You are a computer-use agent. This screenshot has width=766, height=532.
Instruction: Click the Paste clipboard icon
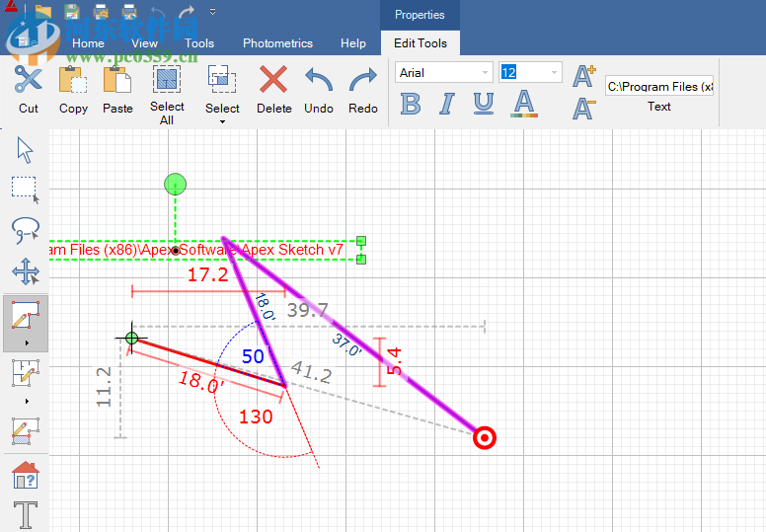pyautogui.click(x=117, y=81)
